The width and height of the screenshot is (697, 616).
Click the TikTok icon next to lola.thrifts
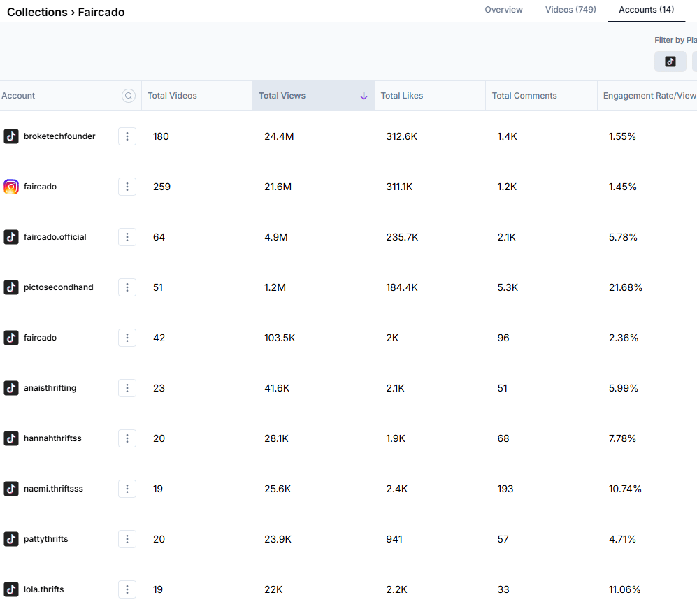click(11, 589)
